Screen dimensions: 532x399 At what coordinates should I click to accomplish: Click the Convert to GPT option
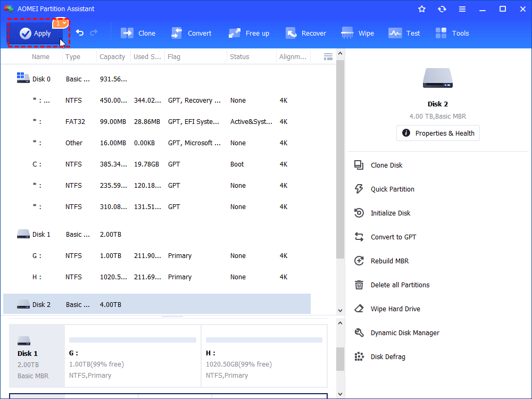[x=385, y=237]
